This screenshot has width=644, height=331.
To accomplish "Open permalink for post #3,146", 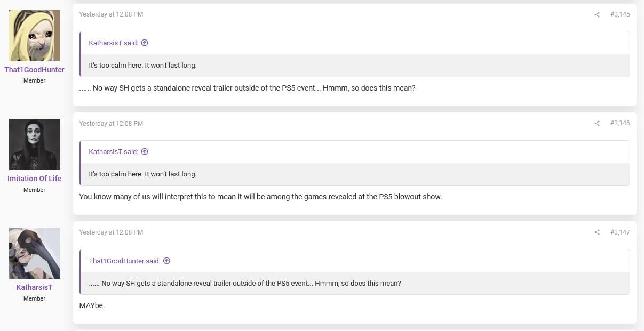I will (620, 123).
